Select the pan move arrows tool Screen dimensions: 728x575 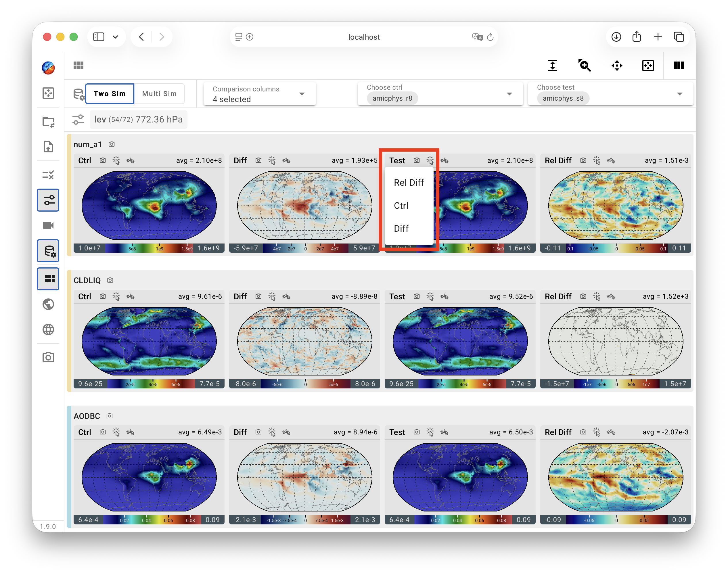tap(616, 65)
